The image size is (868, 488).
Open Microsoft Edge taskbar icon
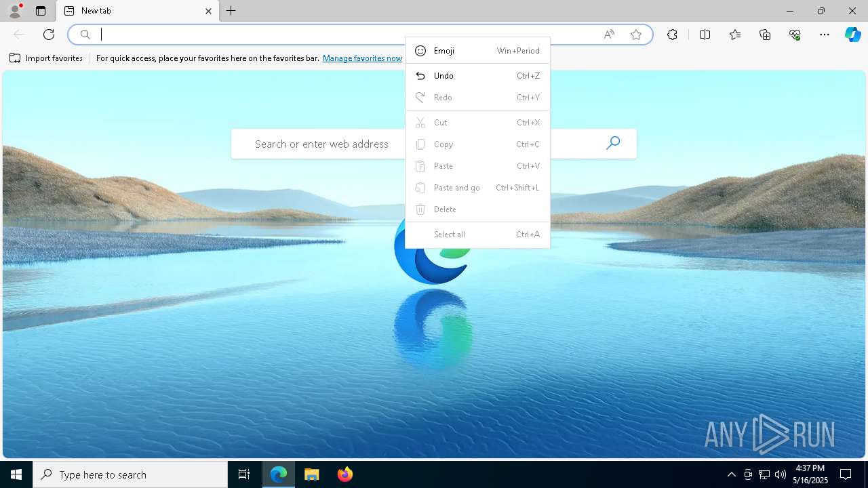(x=279, y=474)
